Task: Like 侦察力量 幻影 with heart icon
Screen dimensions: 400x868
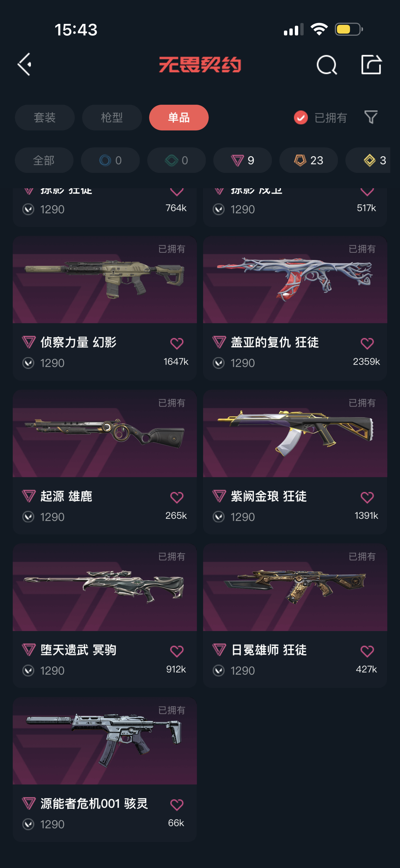Action: click(177, 344)
